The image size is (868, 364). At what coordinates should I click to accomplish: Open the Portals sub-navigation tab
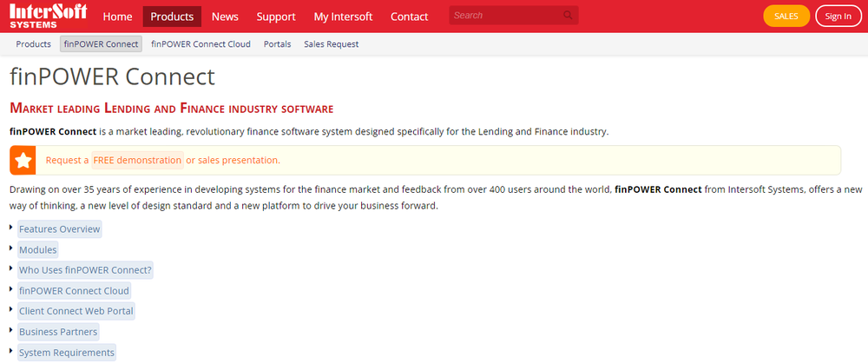point(278,43)
